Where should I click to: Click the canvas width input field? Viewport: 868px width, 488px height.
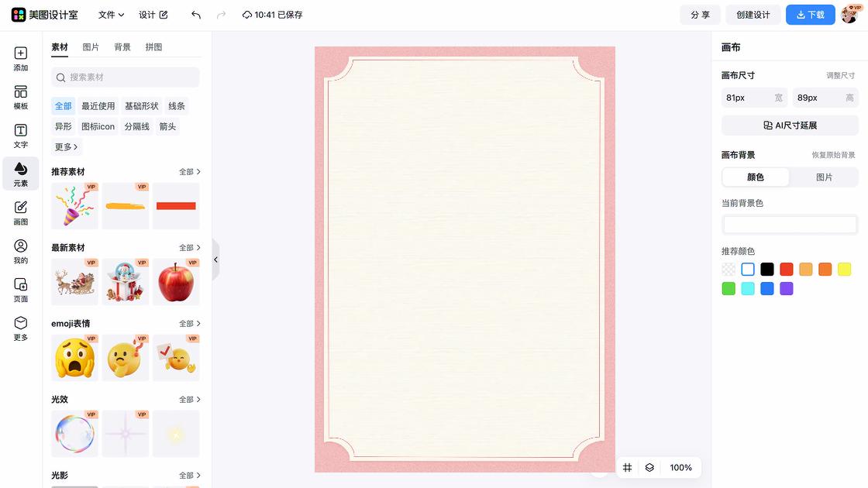pos(748,97)
